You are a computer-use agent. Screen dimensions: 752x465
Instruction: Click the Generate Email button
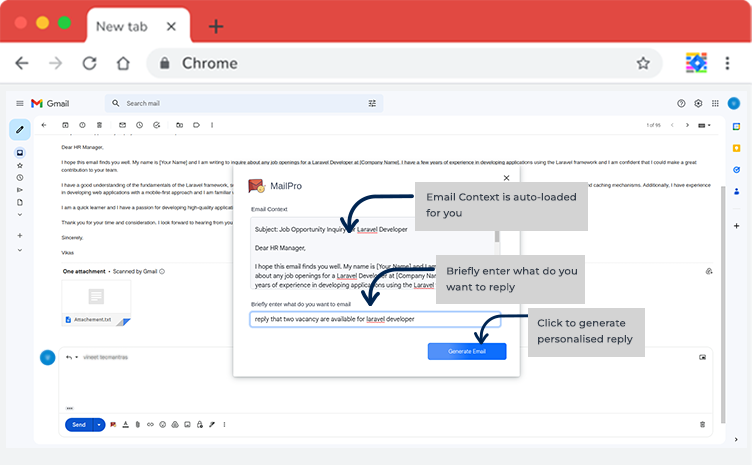(x=466, y=351)
